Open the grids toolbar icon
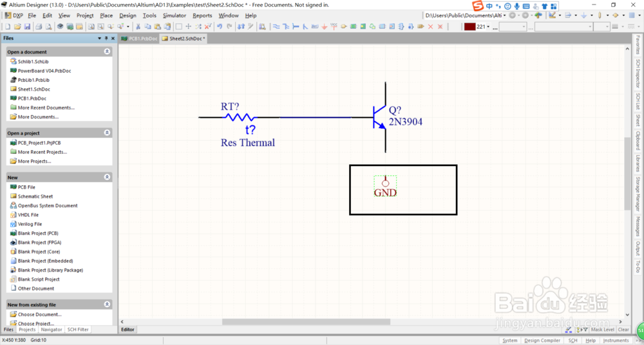 point(632,15)
